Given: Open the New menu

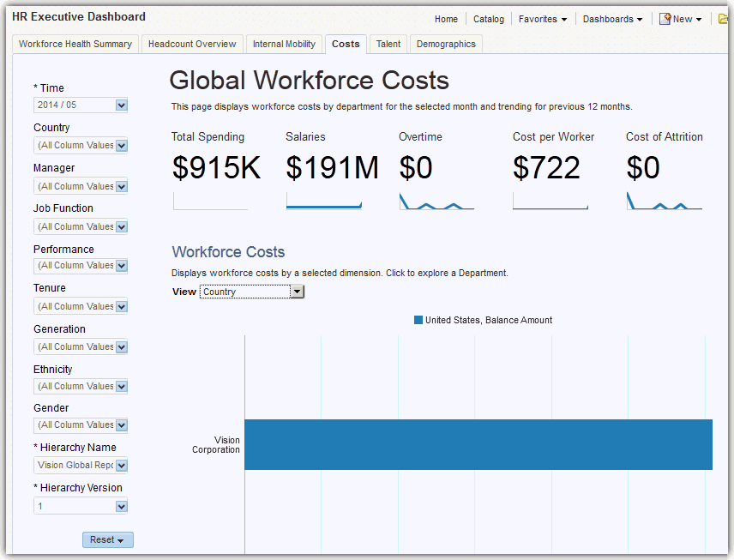Looking at the screenshot, I should tap(687, 19).
